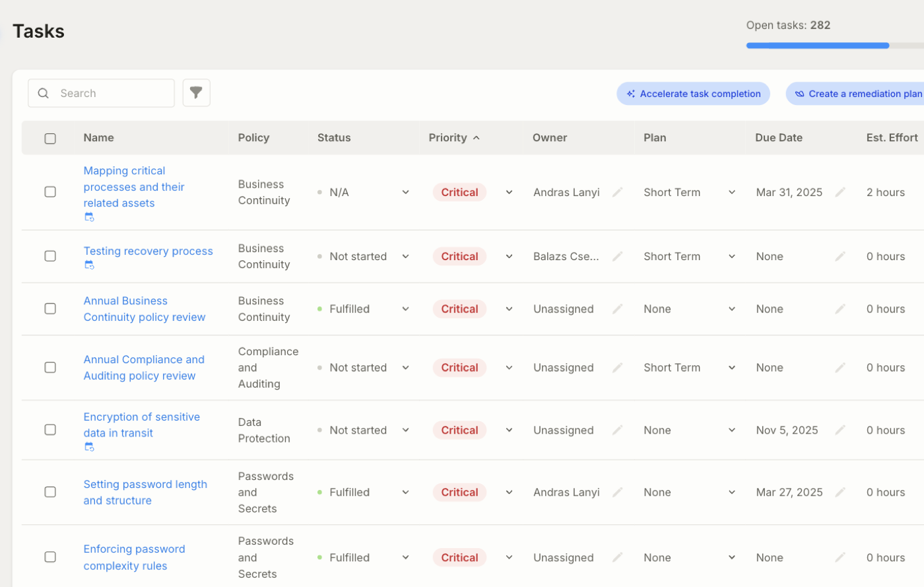Check the Mapping critical processes row

click(x=50, y=191)
